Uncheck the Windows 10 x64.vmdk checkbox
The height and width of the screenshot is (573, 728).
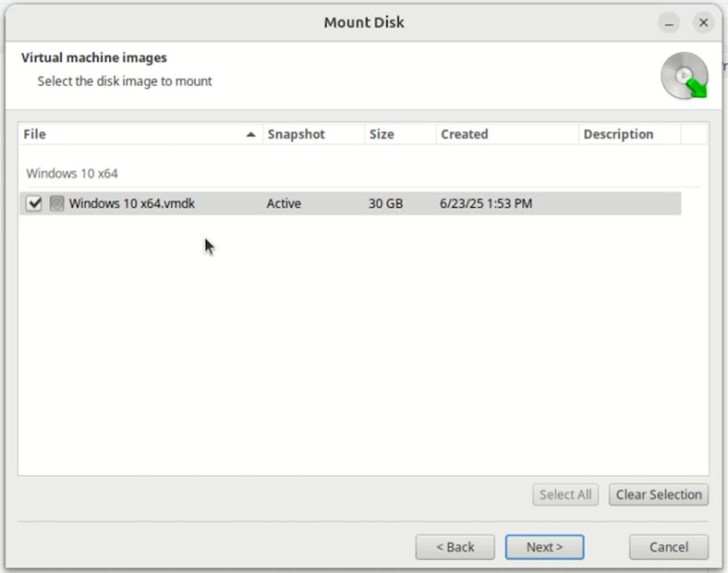[x=34, y=203]
